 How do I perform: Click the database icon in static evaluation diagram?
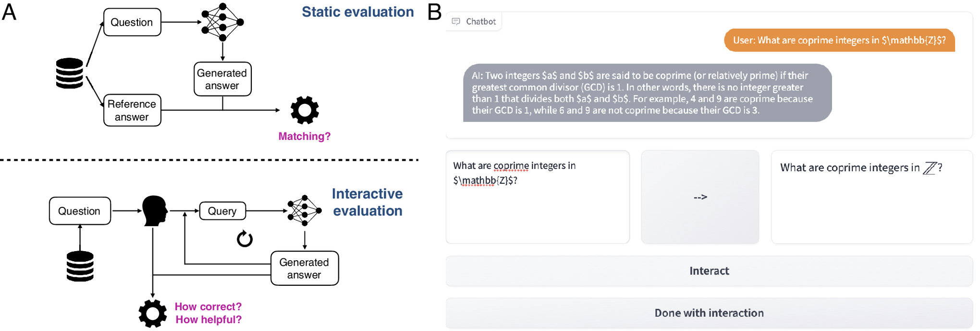[x=70, y=73]
